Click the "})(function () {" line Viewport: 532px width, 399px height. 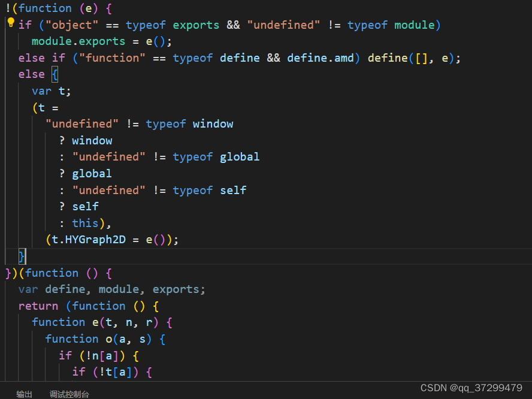pos(59,273)
